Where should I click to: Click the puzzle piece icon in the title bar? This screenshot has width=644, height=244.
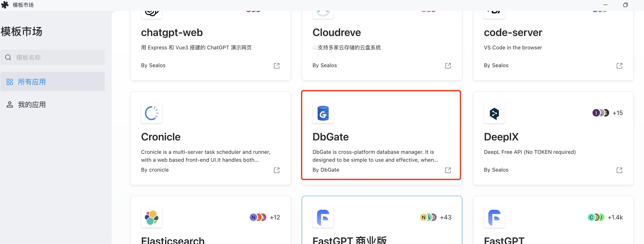5,5
